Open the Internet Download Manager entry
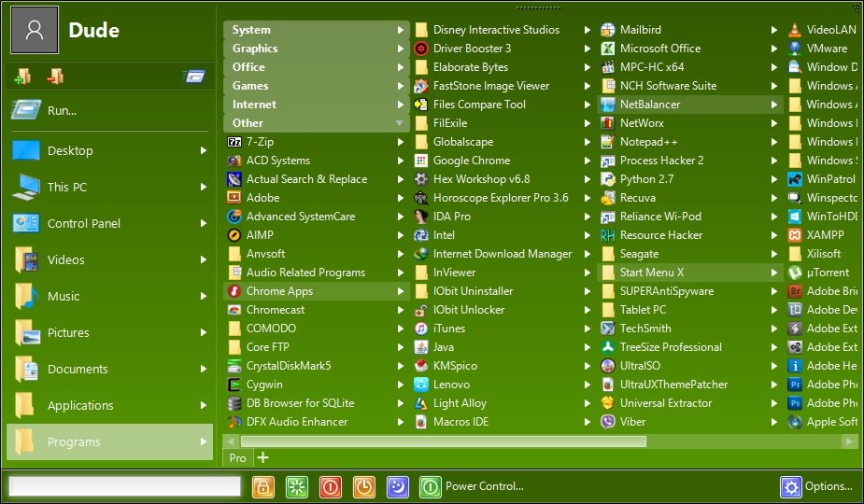Viewport: 864px width, 504px height. (x=503, y=253)
